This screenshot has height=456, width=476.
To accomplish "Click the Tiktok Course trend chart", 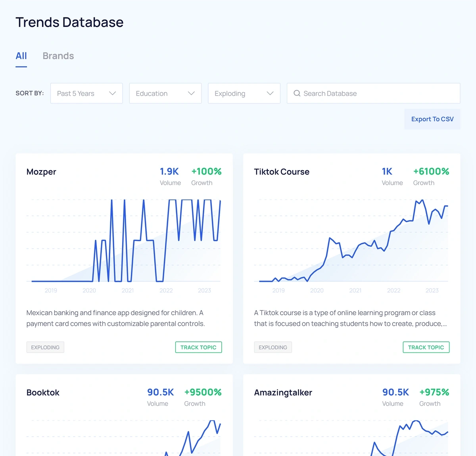I will 351,242.
